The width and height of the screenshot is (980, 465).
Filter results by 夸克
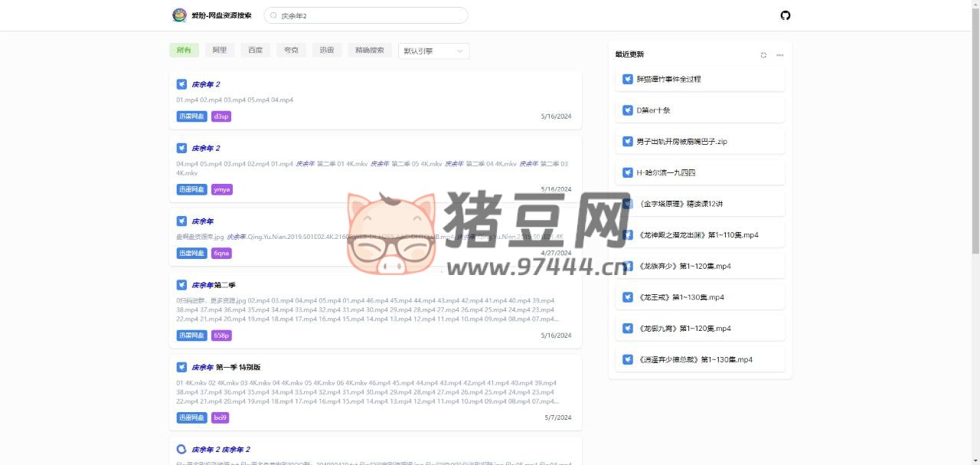pyautogui.click(x=291, y=51)
